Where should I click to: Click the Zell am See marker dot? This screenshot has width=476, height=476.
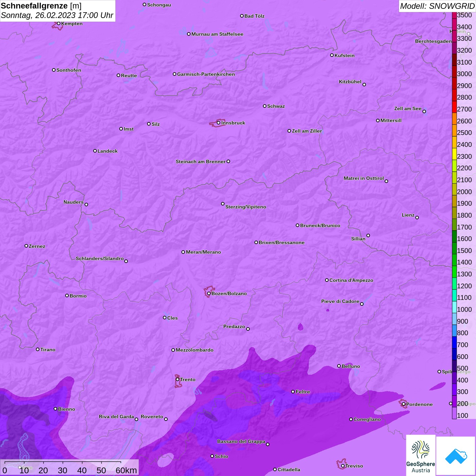(x=424, y=112)
